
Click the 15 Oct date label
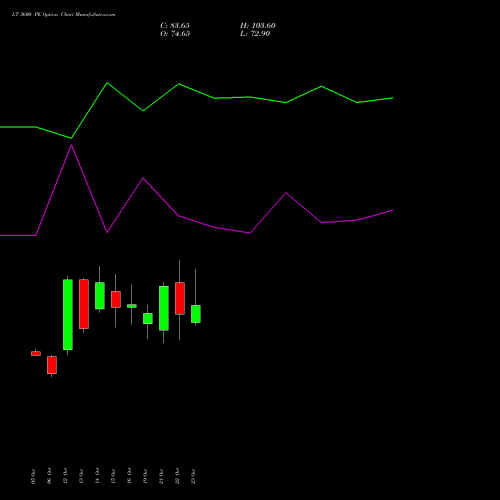[x=113, y=476]
